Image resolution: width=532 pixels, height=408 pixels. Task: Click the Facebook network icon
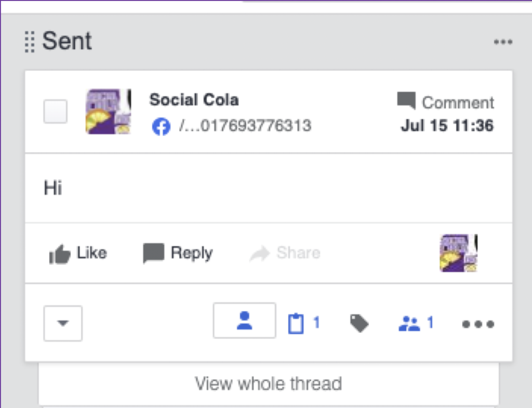tap(161, 126)
